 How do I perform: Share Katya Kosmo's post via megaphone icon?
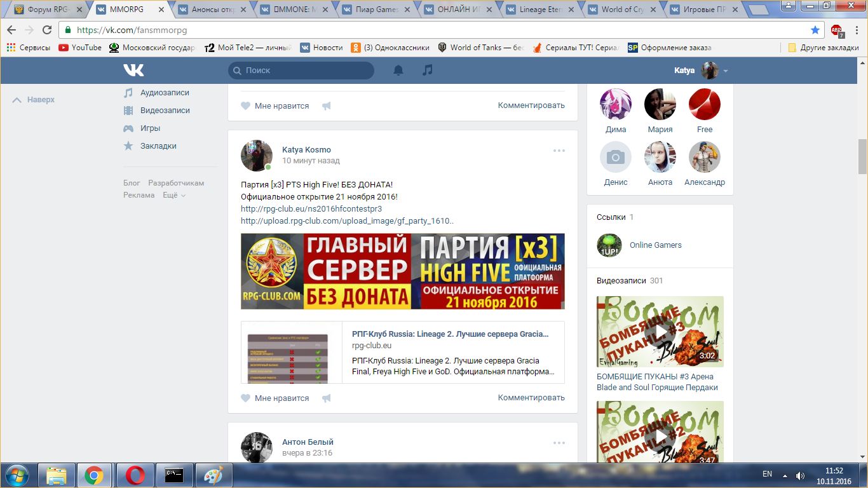click(327, 398)
